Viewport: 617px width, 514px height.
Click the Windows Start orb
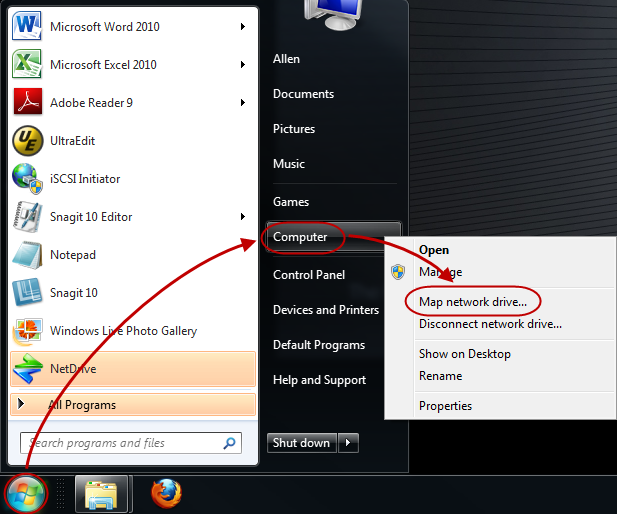point(26,494)
